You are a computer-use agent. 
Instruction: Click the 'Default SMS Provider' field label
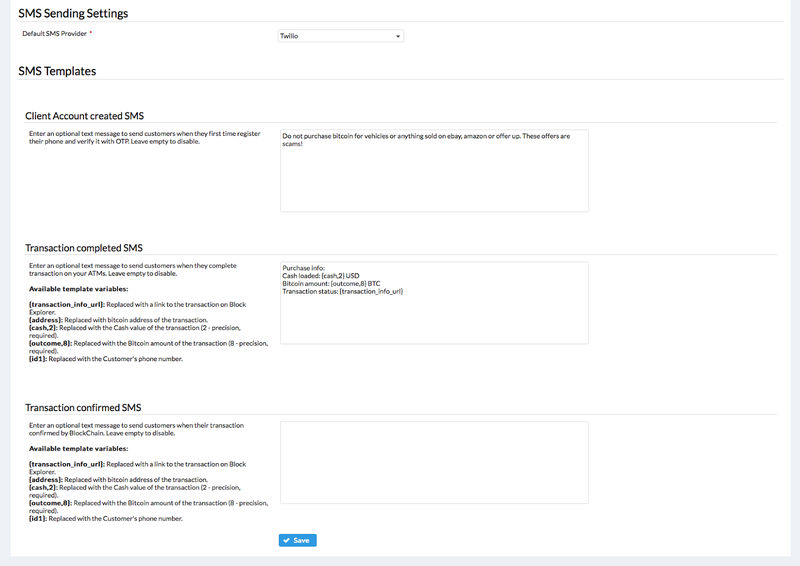point(54,33)
